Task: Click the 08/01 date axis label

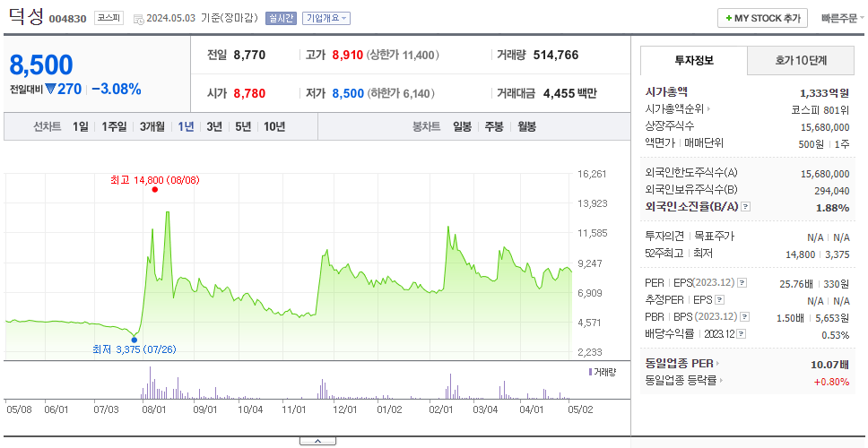Action: coord(154,409)
